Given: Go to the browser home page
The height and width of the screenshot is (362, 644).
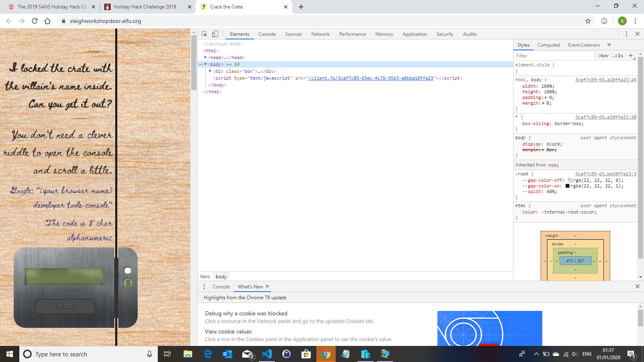Looking at the screenshot, I should tap(47, 21).
